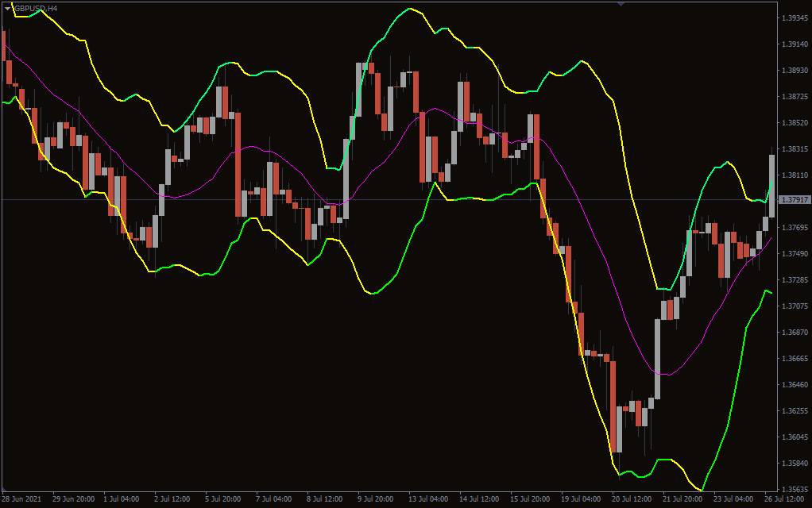Click the 1.38725 price label on axis

click(x=795, y=97)
